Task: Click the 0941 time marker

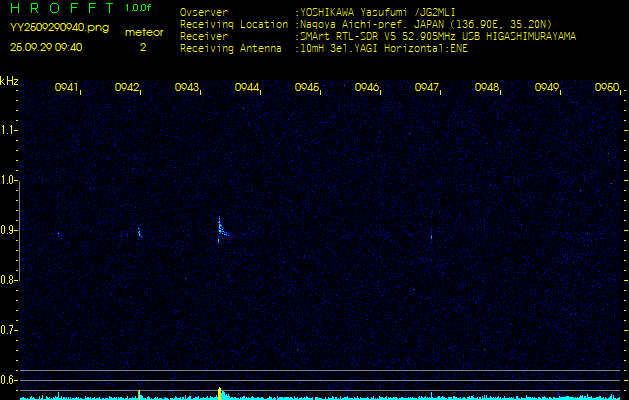Action: click(x=66, y=87)
